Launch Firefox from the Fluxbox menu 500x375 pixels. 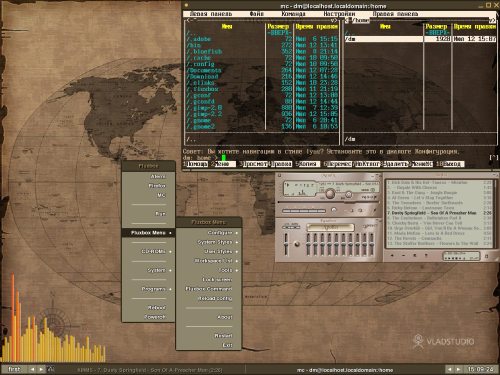(x=148, y=186)
